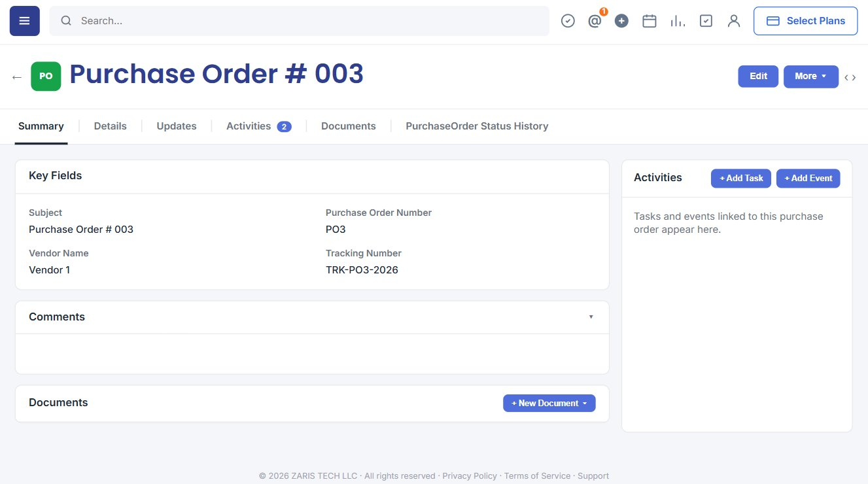Click the Vendor 1 value
The width and height of the screenshot is (868, 484).
(50, 269)
